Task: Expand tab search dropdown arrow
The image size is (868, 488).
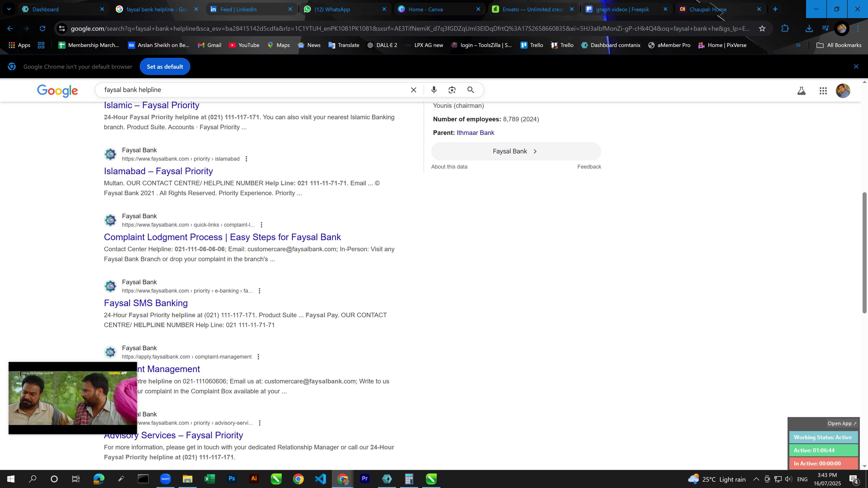Action: [9, 9]
